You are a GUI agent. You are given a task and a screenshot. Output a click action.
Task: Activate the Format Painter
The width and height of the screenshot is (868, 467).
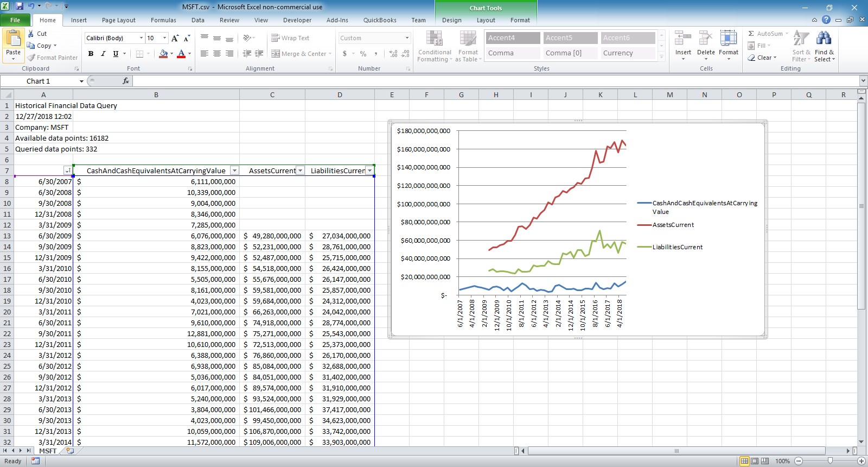pos(53,58)
